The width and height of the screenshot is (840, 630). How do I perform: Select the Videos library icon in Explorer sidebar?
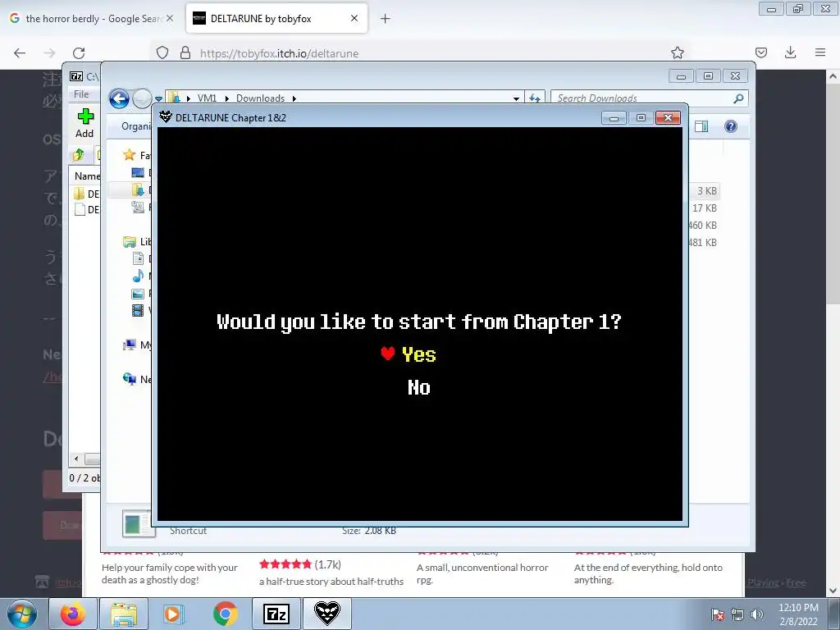click(x=138, y=310)
